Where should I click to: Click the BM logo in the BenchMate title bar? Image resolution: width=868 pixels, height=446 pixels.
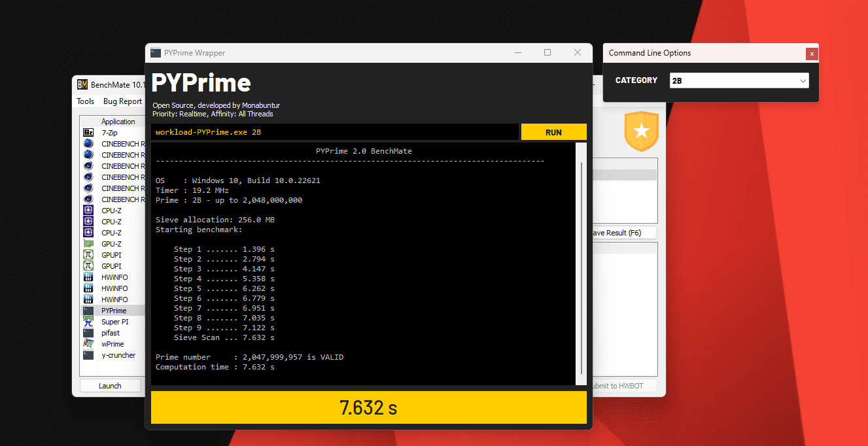pyautogui.click(x=82, y=84)
